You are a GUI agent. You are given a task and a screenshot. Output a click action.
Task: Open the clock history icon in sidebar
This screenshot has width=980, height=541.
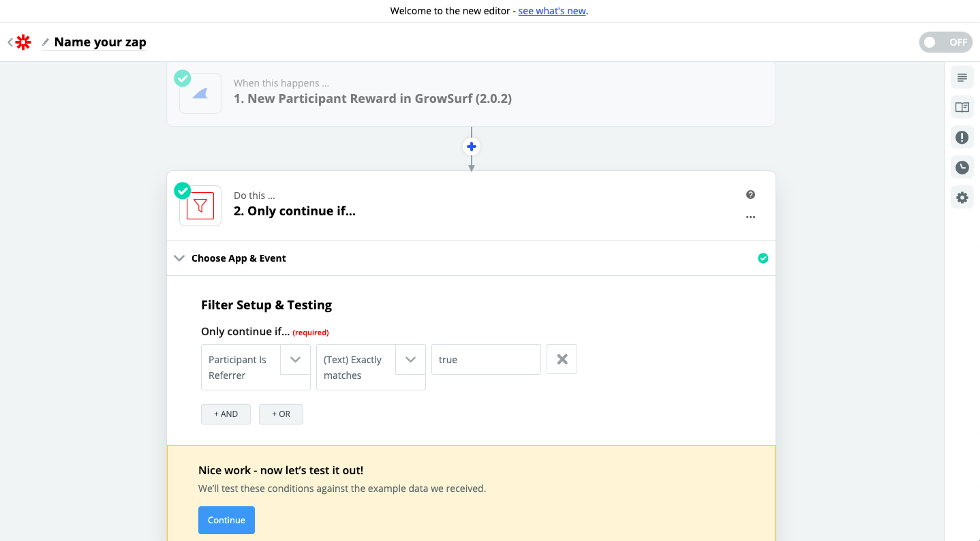coord(962,167)
